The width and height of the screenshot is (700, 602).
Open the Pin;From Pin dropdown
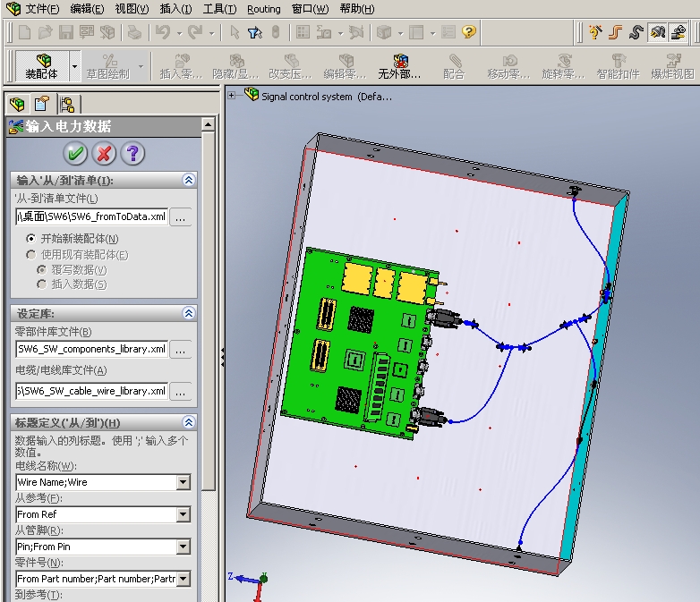tap(183, 547)
